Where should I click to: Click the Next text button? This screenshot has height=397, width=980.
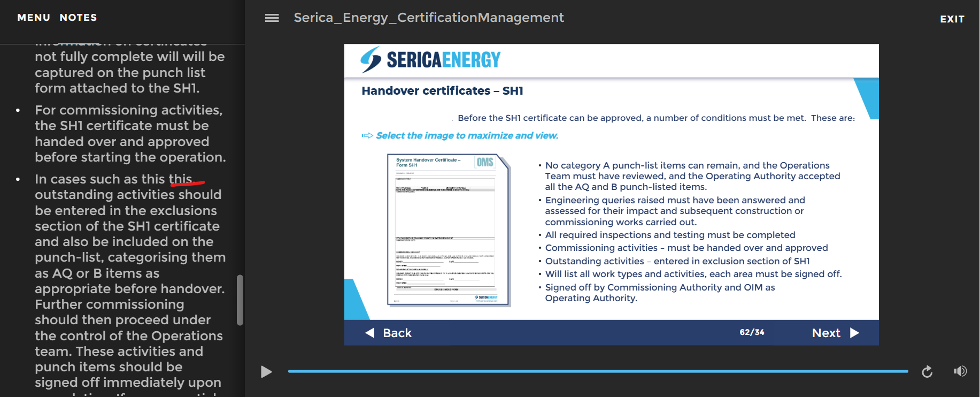tap(826, 333)
